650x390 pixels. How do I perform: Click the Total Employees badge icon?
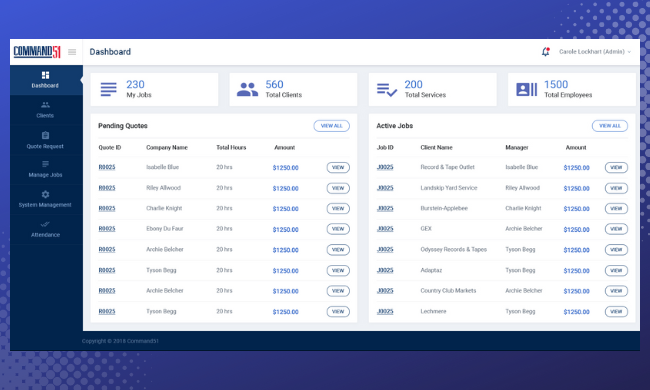point(526,89)
